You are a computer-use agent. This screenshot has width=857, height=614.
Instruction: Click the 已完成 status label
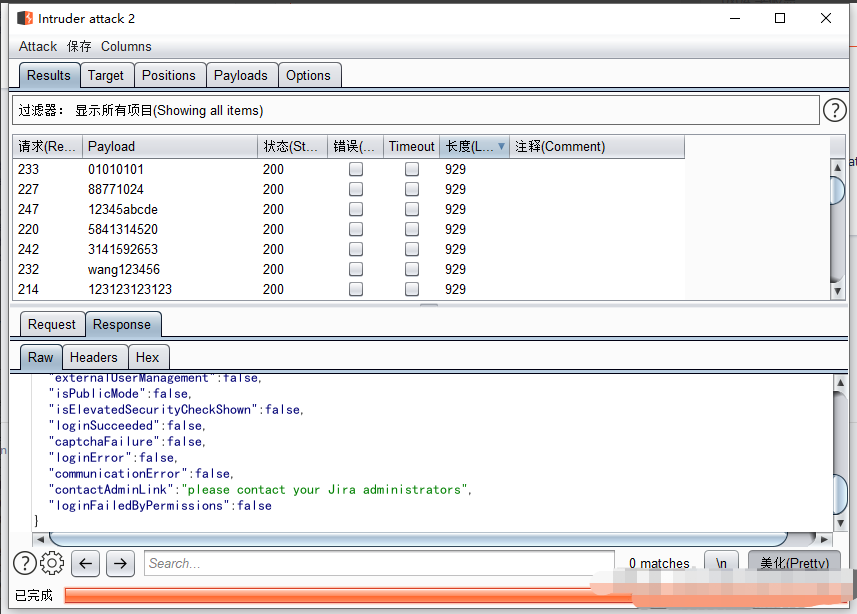(x=33, y=595)
